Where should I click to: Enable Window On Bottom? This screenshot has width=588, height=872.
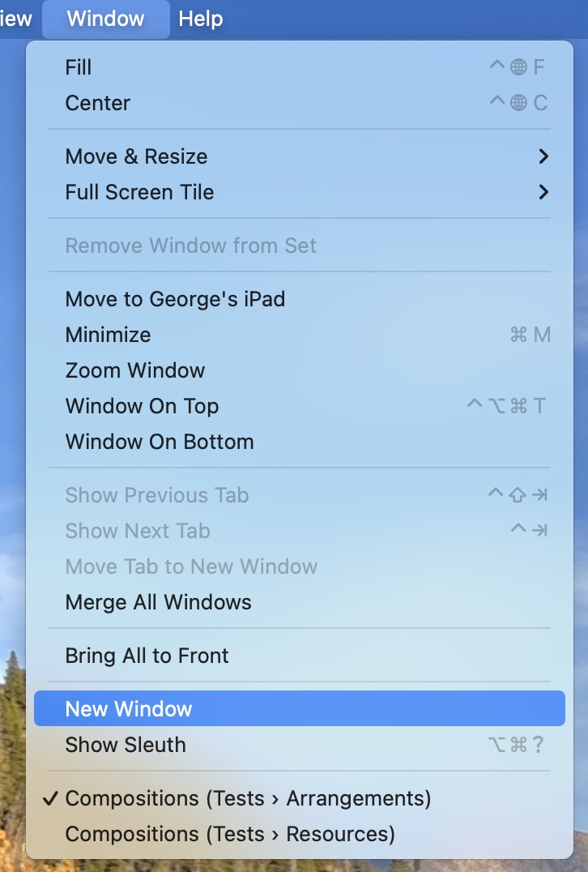[x=160, y=442]
